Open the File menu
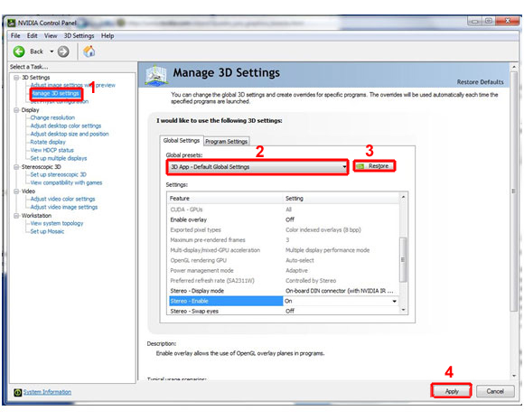 [15, 36]
